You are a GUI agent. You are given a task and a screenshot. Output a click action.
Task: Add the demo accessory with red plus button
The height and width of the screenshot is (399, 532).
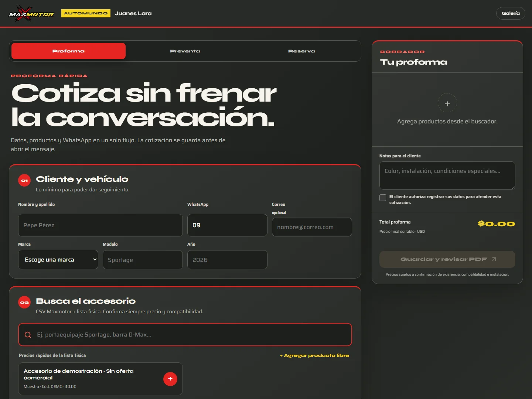(170, 379)
